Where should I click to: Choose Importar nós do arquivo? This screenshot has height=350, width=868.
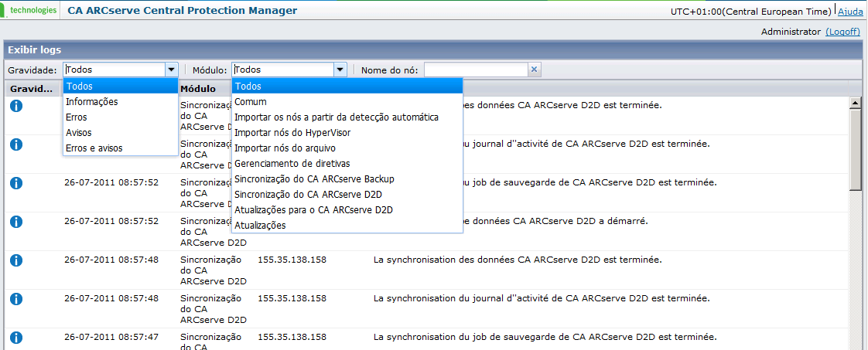(x=347, y=148)
